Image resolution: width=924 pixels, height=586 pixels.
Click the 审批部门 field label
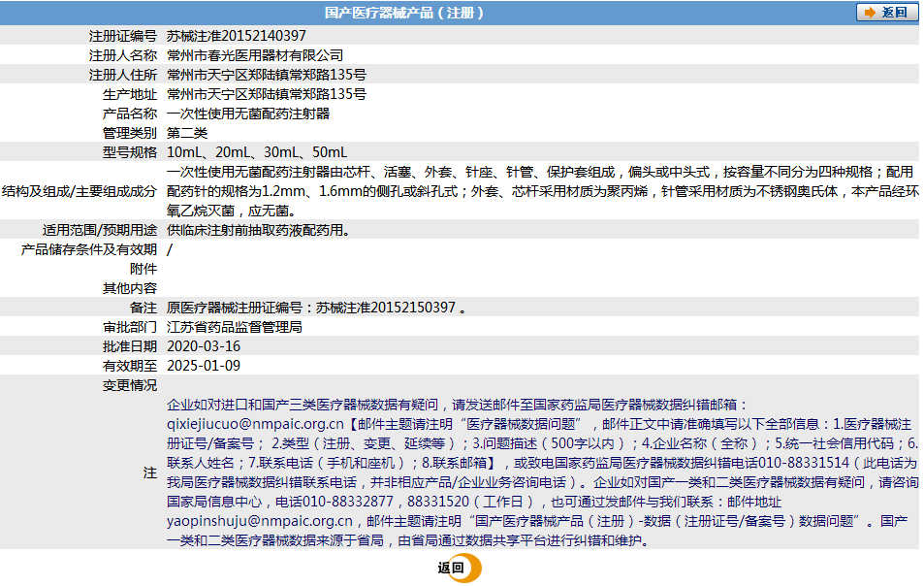(130, 327)
